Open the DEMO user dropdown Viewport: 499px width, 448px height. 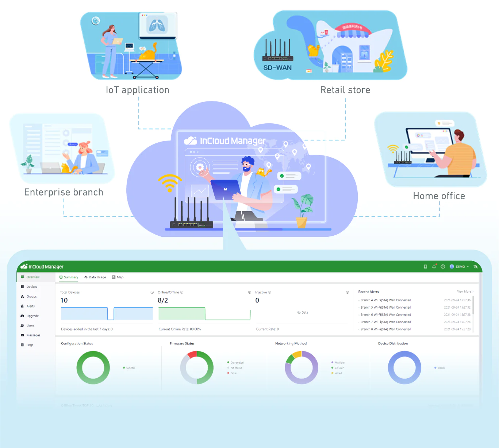tap(460, 267)
